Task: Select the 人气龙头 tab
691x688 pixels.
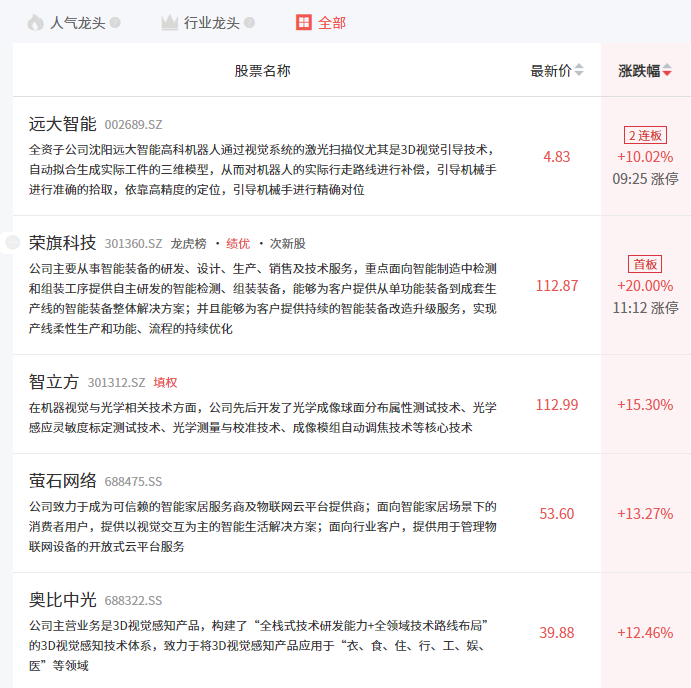Action: point(78,22)
